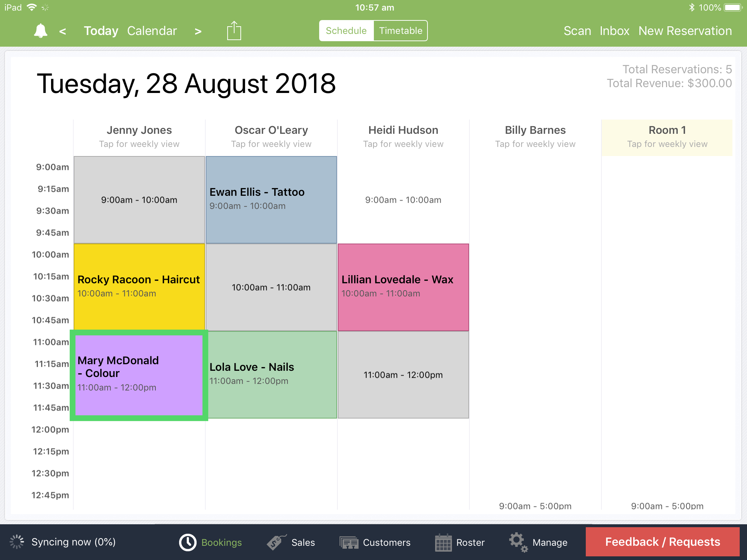The height and width of the screenshot is (560, 747).
Task: Tap the "Syncing now (0%)" status
Action: pyautogui.click(x=73, y=542)
